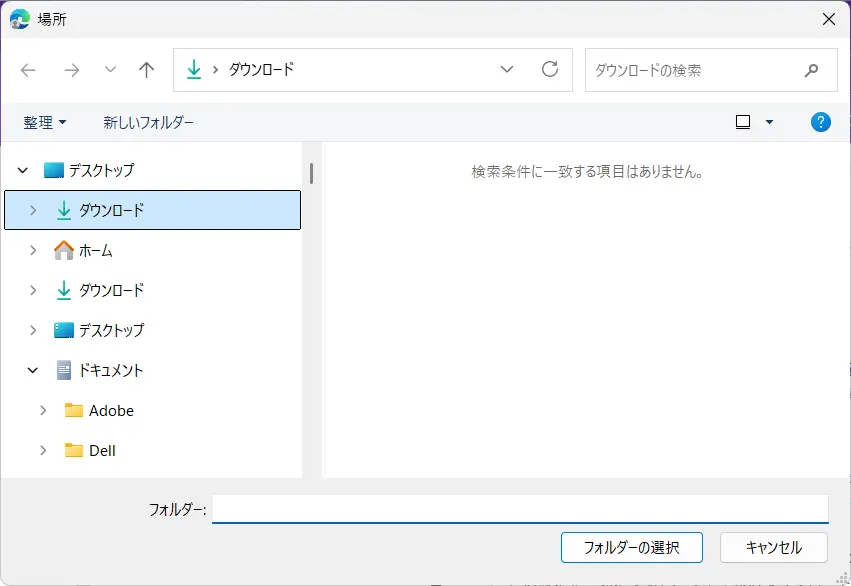851x586 pixels.
Task: Click the navigation pane scrollbar
Action: (312, 174)
